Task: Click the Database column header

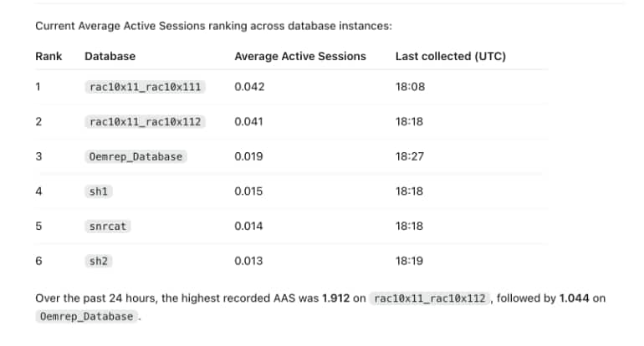Action: (110, 56)
